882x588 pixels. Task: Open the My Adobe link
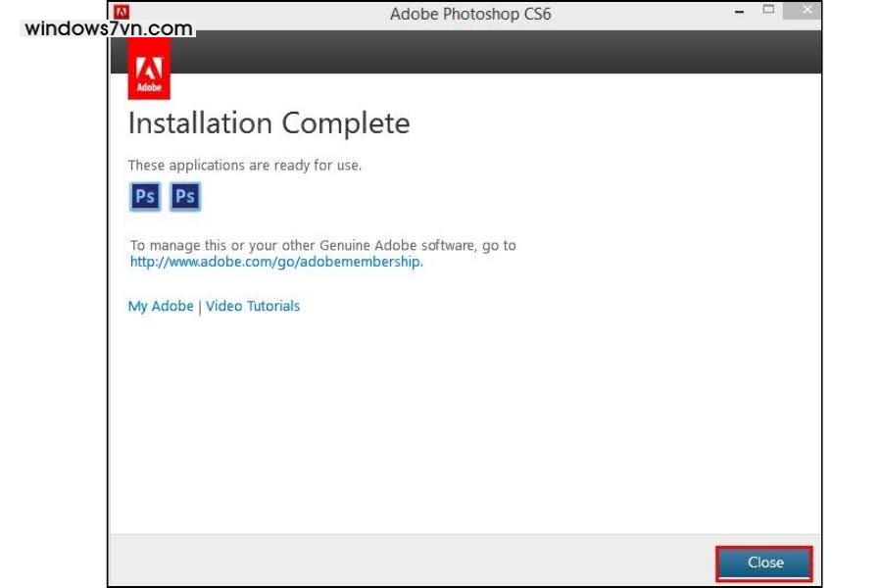(161, 306)
